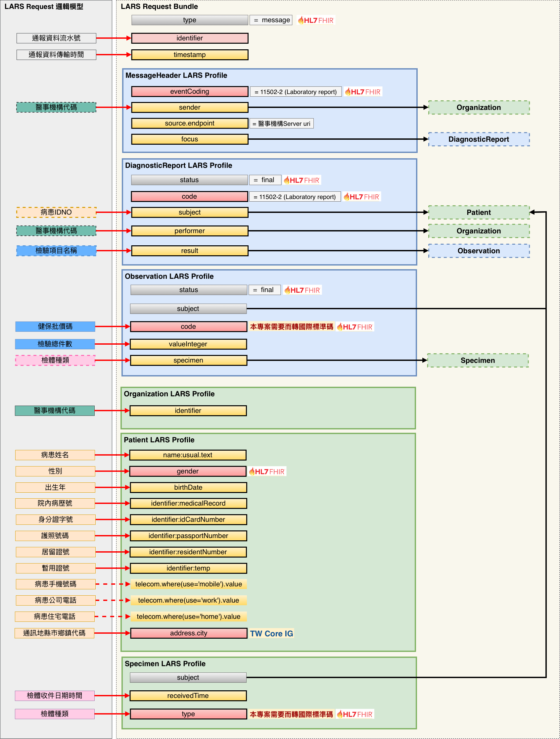The width and height of the screenshot is (560, 739).
Task: Click the eventCoding element
Action: coord(190,91)
